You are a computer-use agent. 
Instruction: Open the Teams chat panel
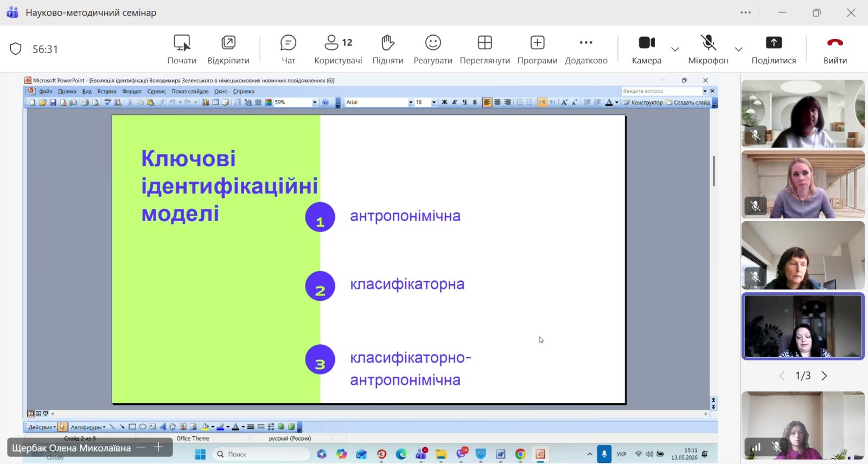pos(288,49)
